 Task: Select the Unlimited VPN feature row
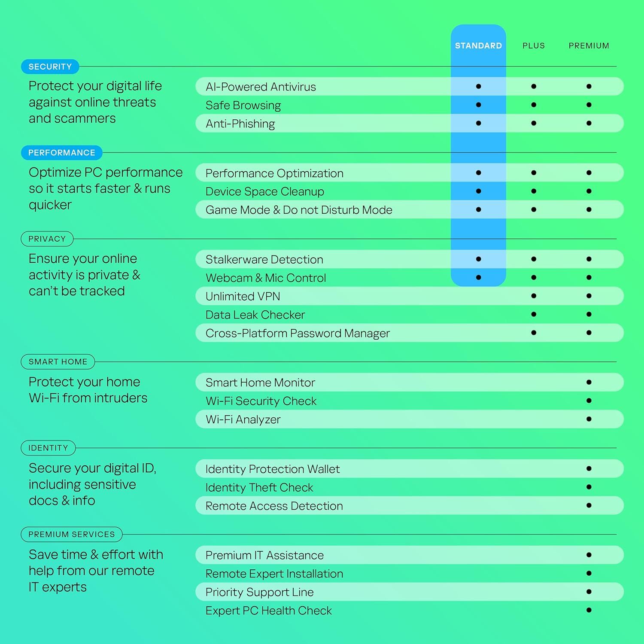pos(410,296)
